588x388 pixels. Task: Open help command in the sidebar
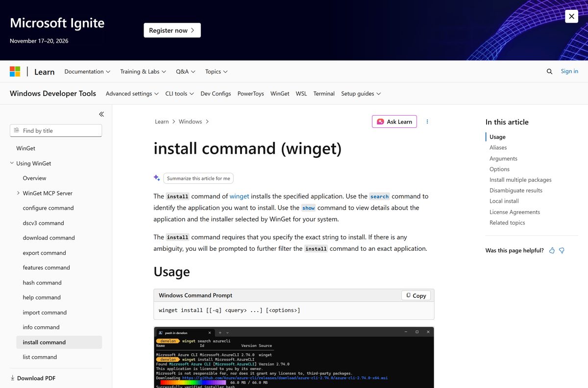pyautogui.click(x=42, y=297)
